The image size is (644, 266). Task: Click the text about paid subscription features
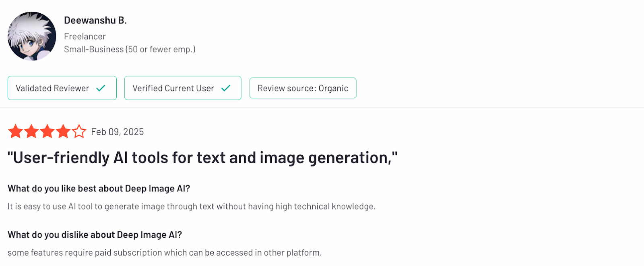(x=165, y=253)
